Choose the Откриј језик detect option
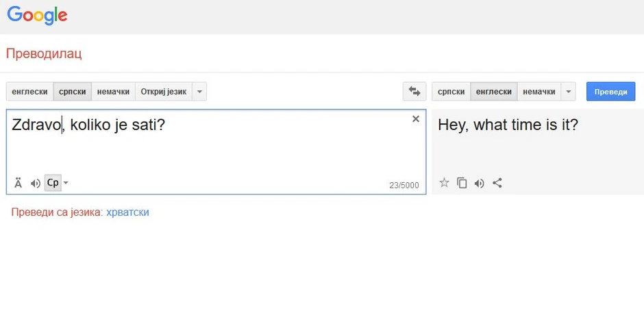Screen dimensions: 644x328 pyautogui.click(x=163, y=91)
